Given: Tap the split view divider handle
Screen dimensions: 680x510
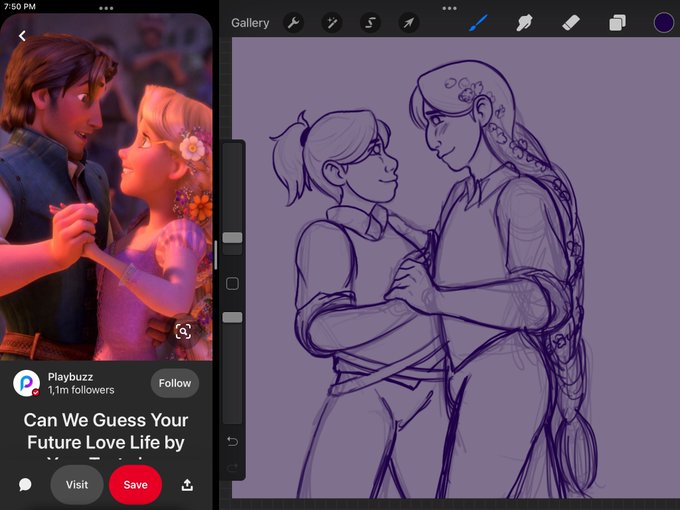Looking at the screenshot, I should tap(216, 255).
